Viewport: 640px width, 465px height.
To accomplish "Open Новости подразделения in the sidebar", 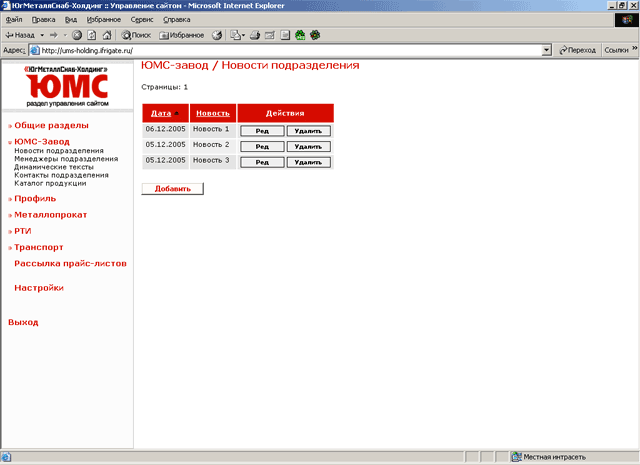I will [x=59, y=151].
